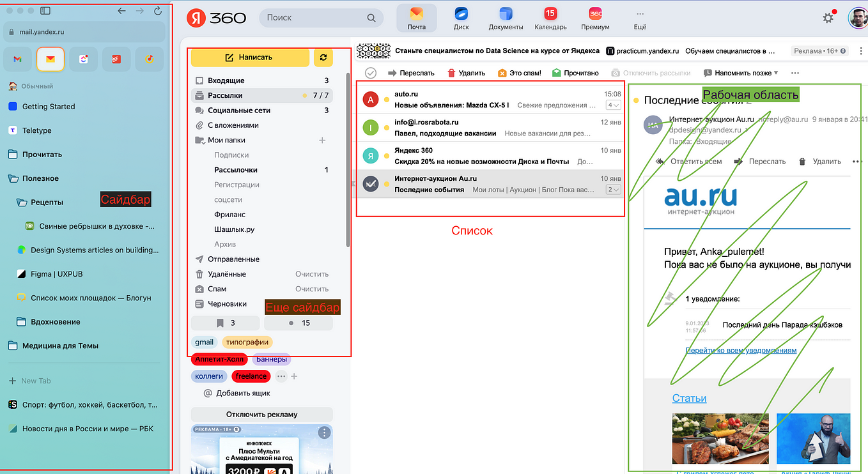The width and height of the screenshot is (868, 474).
Task: Show unread messages filter with 15
Action: click(x=298, y=323)
